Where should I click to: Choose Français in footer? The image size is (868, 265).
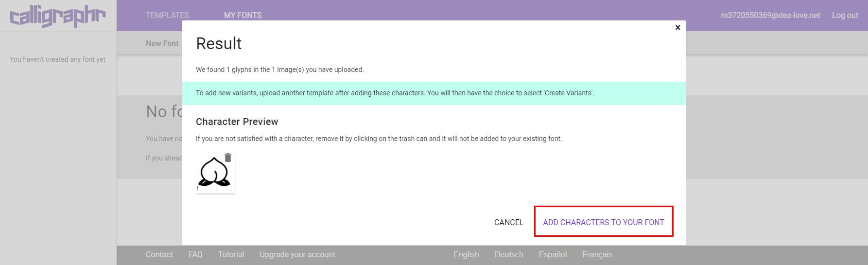pos(597,254)
